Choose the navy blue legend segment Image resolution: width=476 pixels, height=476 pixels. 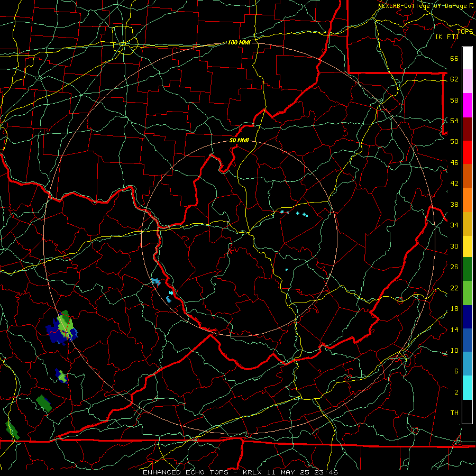[467, 317]
